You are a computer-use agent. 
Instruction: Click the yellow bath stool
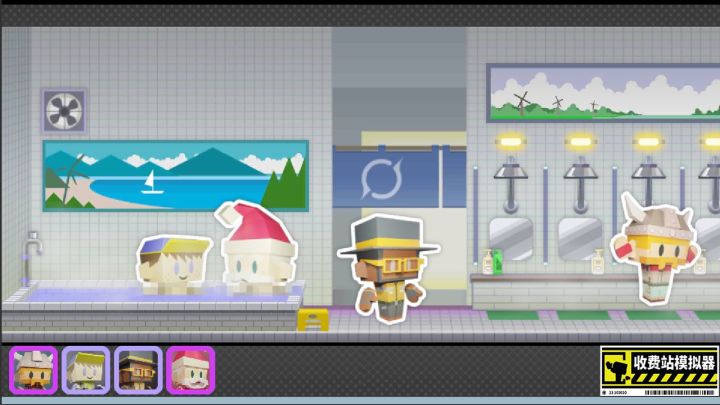(x=313, y=320)
